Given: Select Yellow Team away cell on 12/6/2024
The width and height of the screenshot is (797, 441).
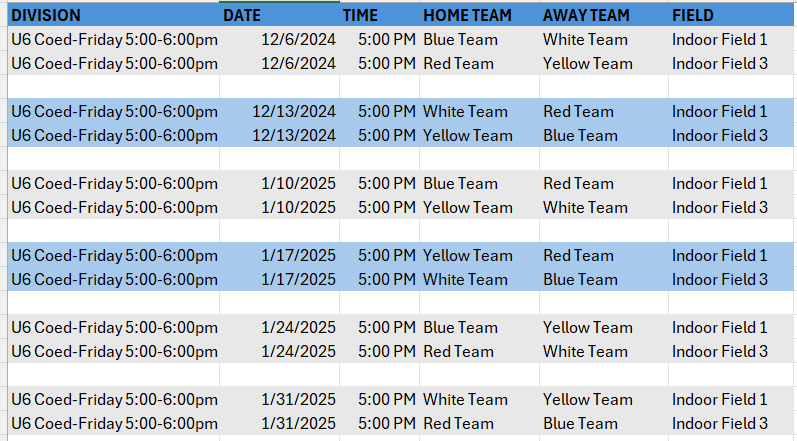Looking at the screenshot, I should tap(604, 64).
